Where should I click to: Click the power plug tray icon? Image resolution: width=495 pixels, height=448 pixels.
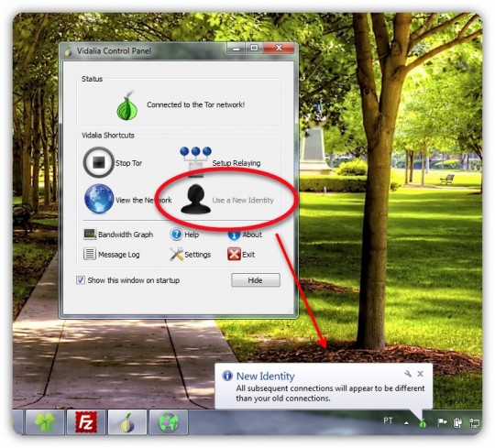pos(457,422)
